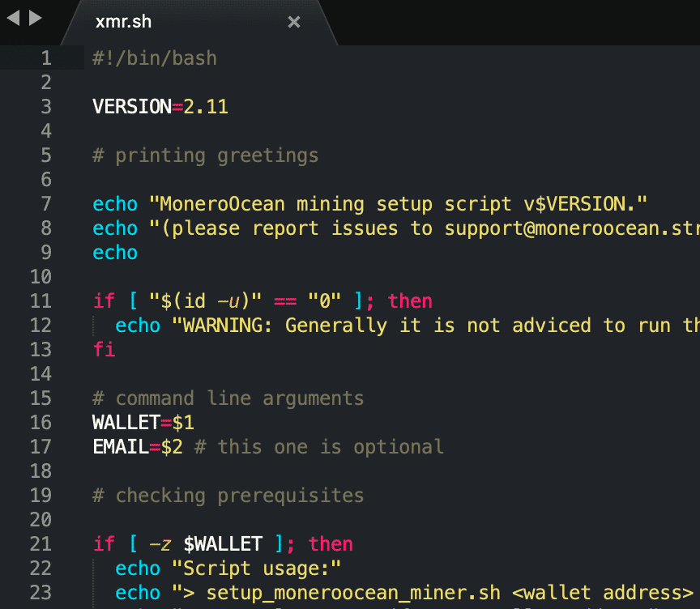700x609 pixels.
Task: Click the 'then' keyword on line 11
Action: [x=410, y=301]
